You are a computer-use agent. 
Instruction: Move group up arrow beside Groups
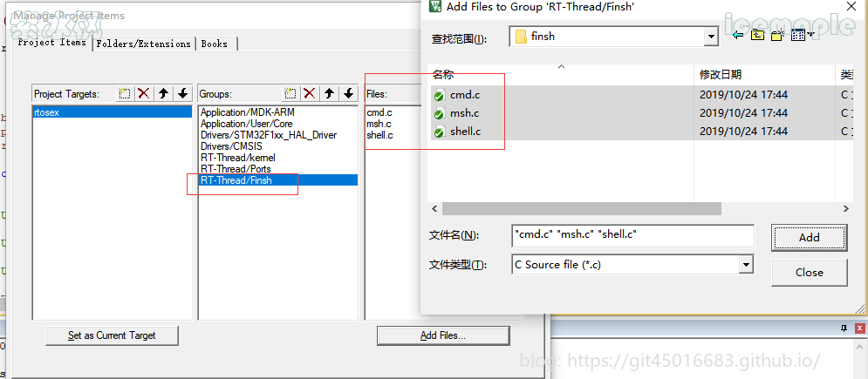coord(329,93)
